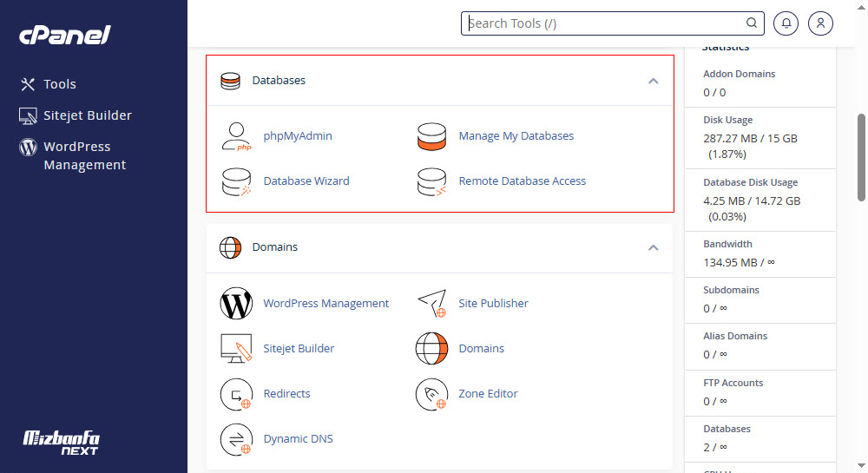Image resolution: width=868 pixels, height=473 pixels.
Task: Open the Site Publisher link
Action: 493,303
